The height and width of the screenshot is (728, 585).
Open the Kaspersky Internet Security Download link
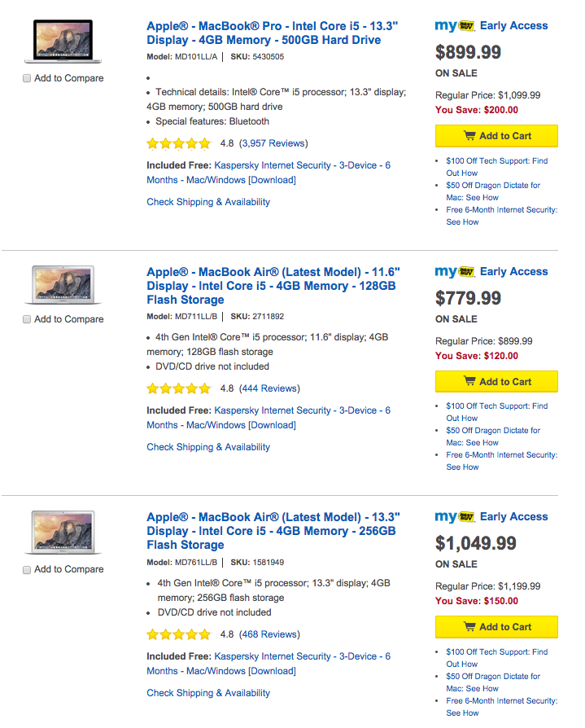pyautogui.click(x=301, y=165)
